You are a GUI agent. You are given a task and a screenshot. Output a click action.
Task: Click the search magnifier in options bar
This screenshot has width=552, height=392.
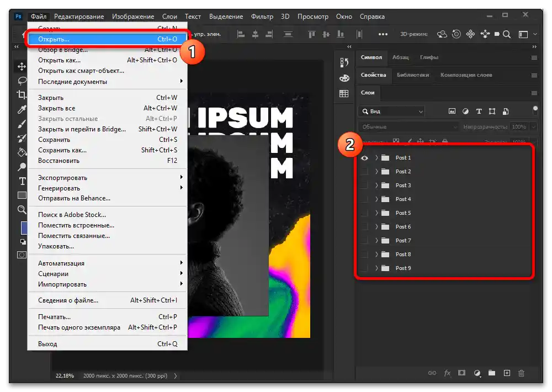[x=507, y=34]
